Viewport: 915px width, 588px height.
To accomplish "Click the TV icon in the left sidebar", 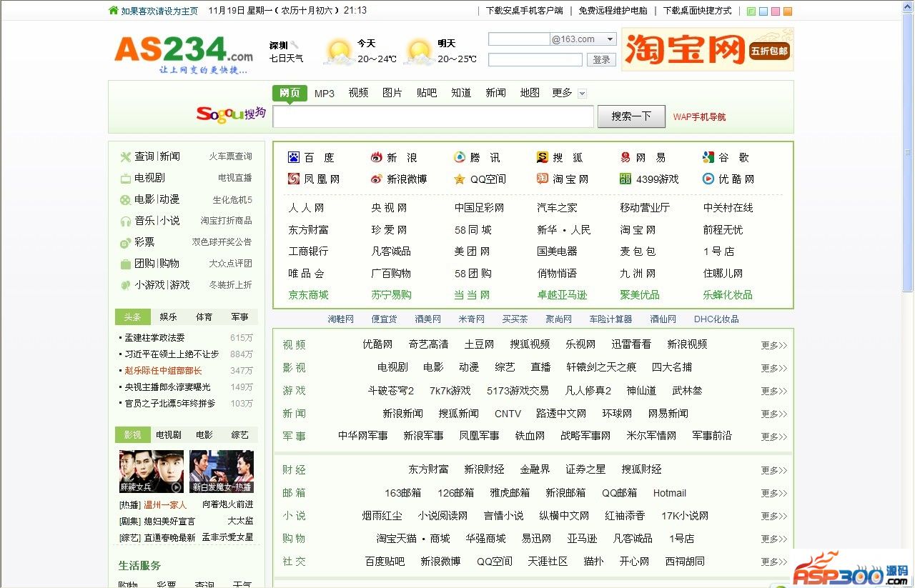I will pyautogui.click(x=125, y=178).
